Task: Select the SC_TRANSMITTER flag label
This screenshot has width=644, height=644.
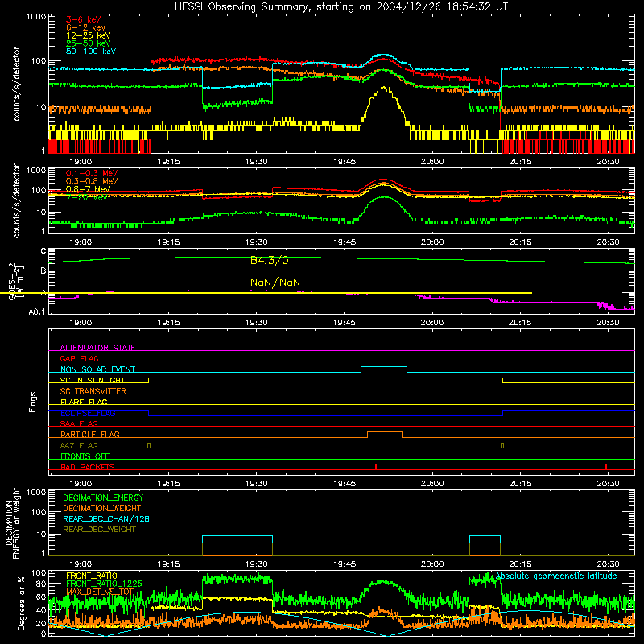Action: click(93, 391)
